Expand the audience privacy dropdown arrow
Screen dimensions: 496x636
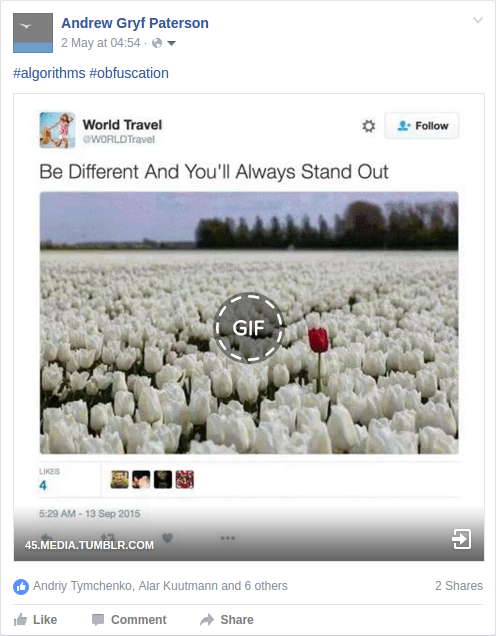point(172,43)
